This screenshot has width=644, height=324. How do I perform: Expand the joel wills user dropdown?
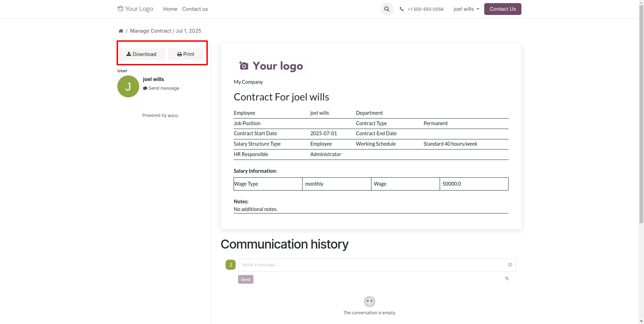point(466,9)
